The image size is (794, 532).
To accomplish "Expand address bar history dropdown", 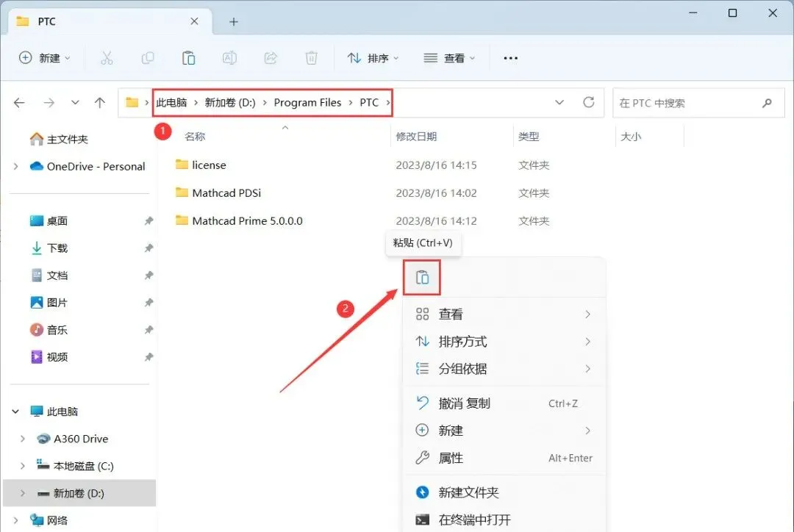I will (559, 103).
